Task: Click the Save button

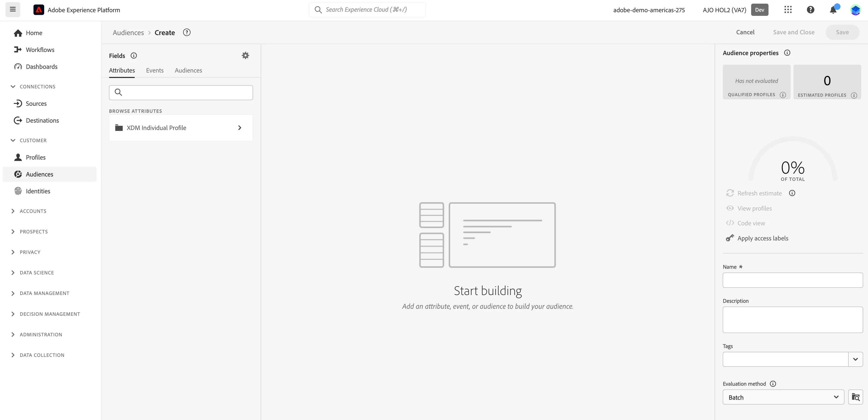Action: coord(842,32)
